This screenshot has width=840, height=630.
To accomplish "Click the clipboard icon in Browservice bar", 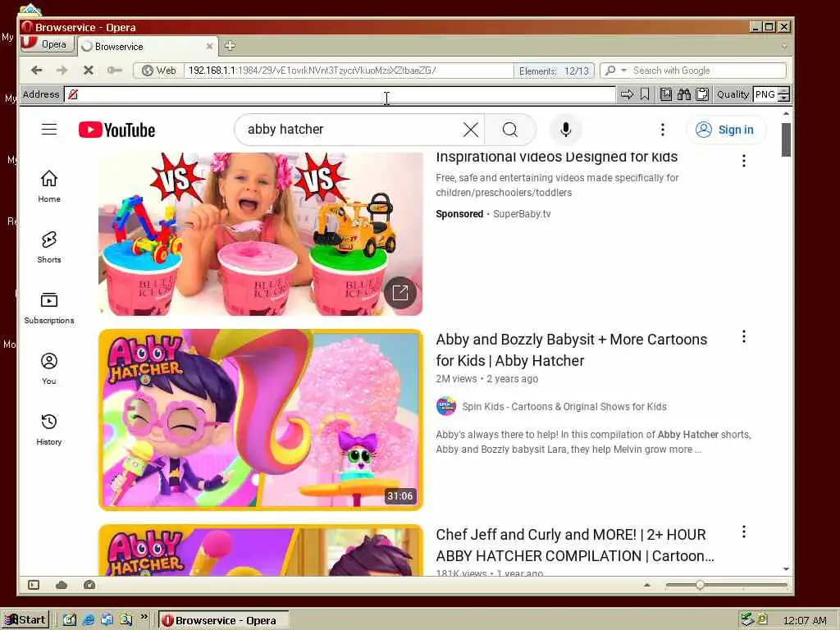I will [x=702, y=94].
